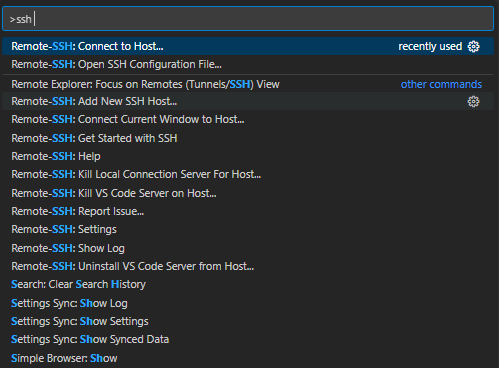499x368 pixels.
Task: Choose Settings Sync: Show Settings command
Action: 248,321
